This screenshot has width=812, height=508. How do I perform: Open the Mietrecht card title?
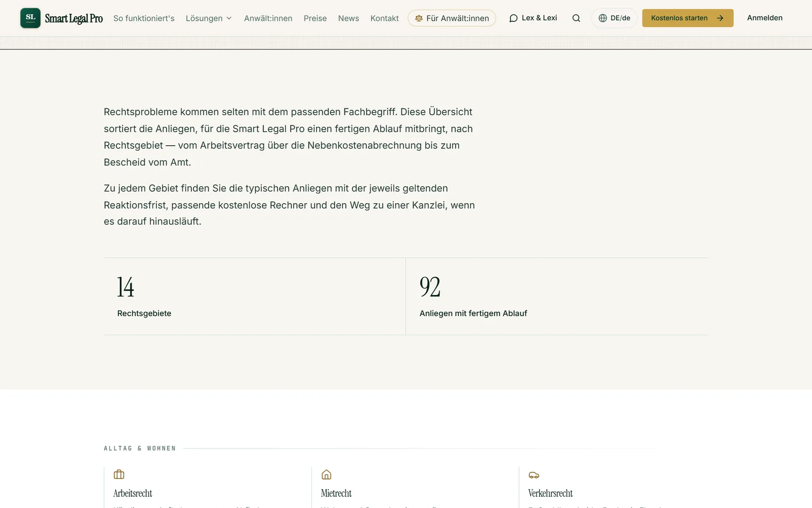coord(336,493)
